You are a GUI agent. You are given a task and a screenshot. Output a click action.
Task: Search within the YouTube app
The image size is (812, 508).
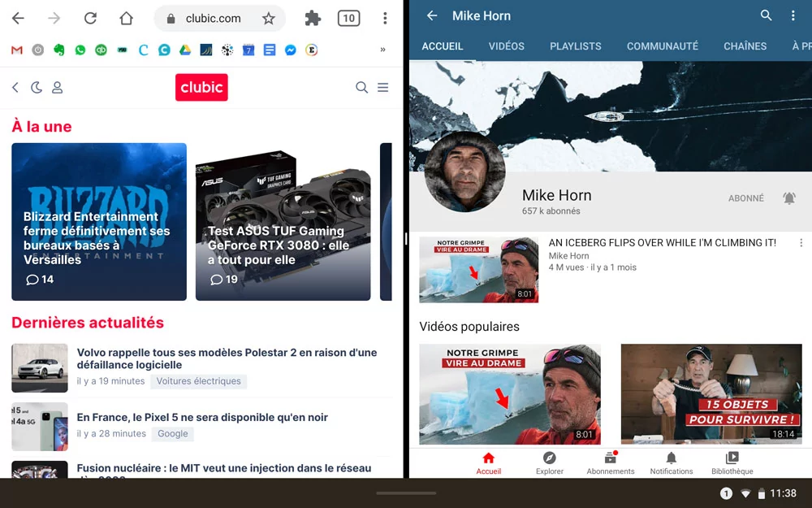coord(766,15)
